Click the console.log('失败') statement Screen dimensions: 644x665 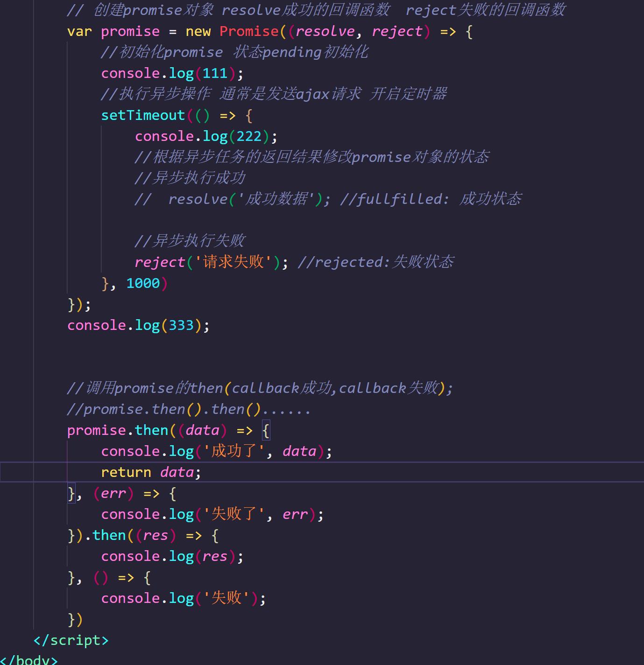(184, 598)
